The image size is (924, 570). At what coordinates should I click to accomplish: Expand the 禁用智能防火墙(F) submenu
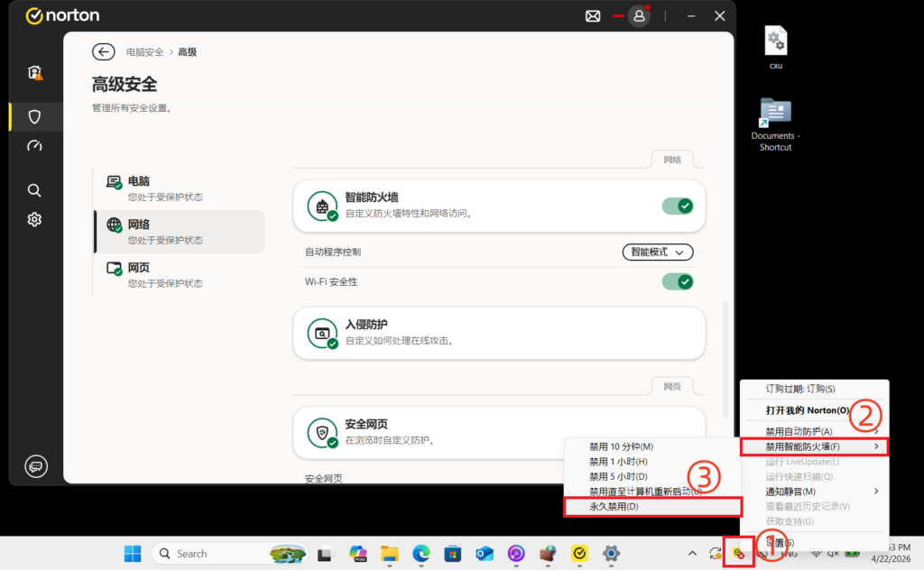814,446
